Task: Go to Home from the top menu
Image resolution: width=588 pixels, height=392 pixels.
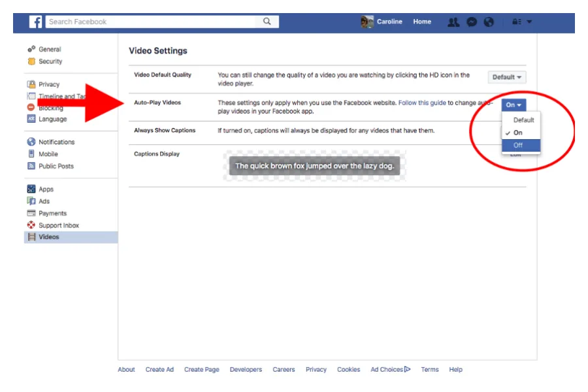Action: [421, 21]
